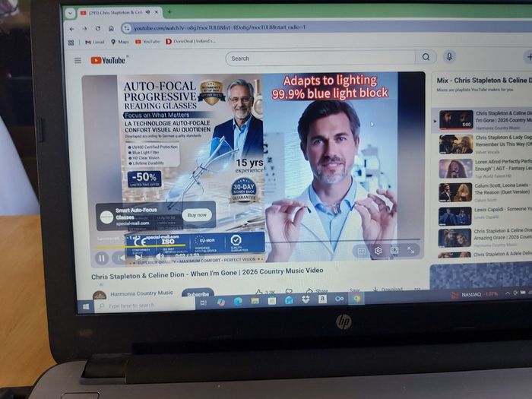The width and height of the screenshot is (532, 399).
Task: Switch to Chrome on the taskbar
Action: [356, 298]
